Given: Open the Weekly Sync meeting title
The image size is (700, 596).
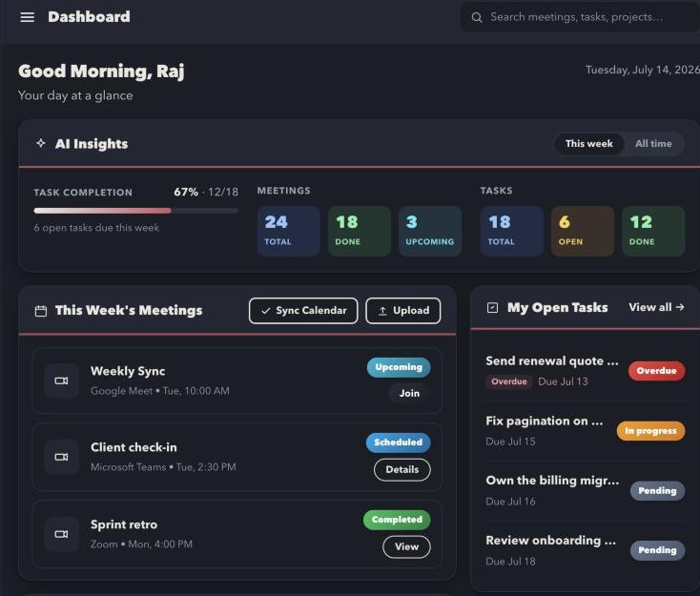Looking at the screenshot, I should click(128, 372).
